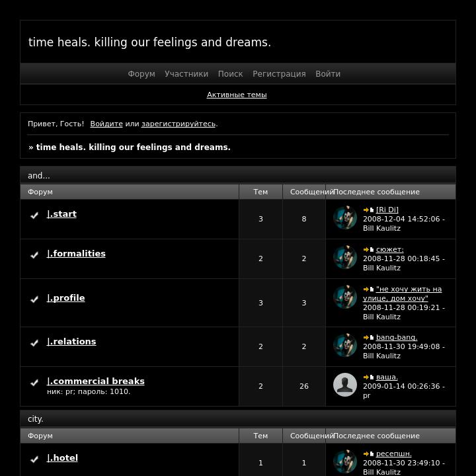The image size is (476, 476).
Task: Open the Поиск menu item
Action: coord(231,74)
